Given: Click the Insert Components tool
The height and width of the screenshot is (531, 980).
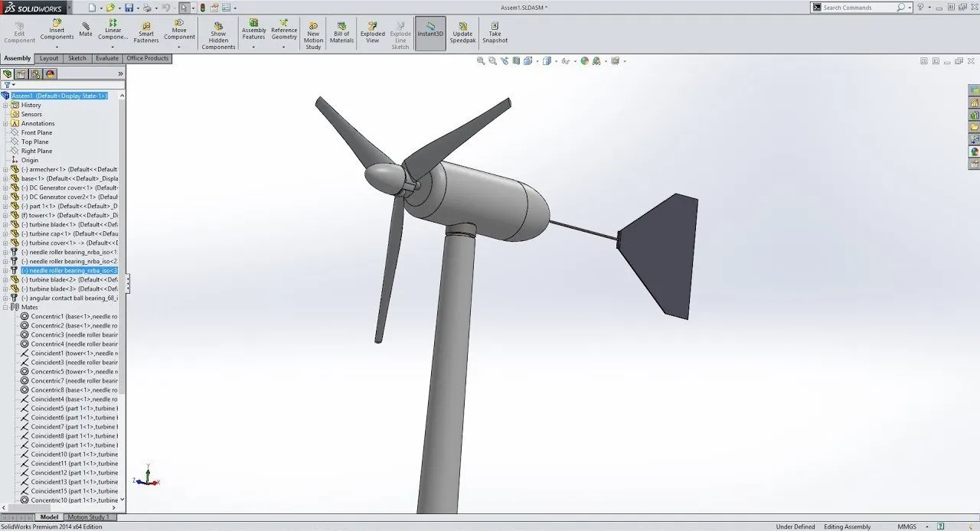Looking at the screenshot, I should coord(57,31).
